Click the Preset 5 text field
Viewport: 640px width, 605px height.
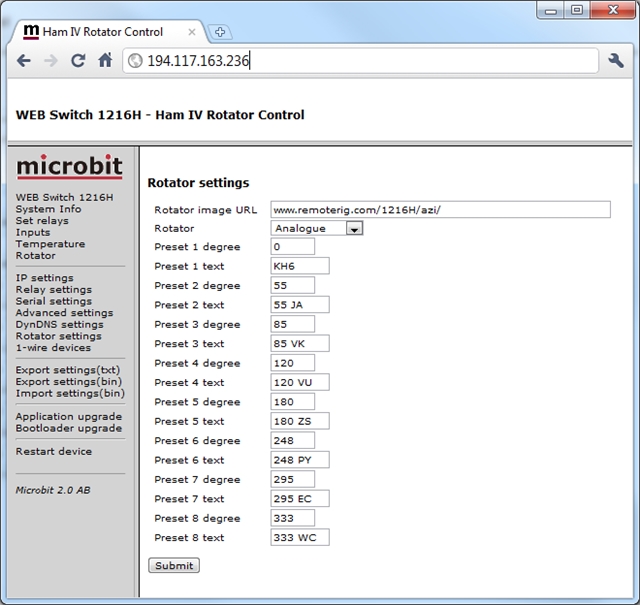click(x=300, y=421)
